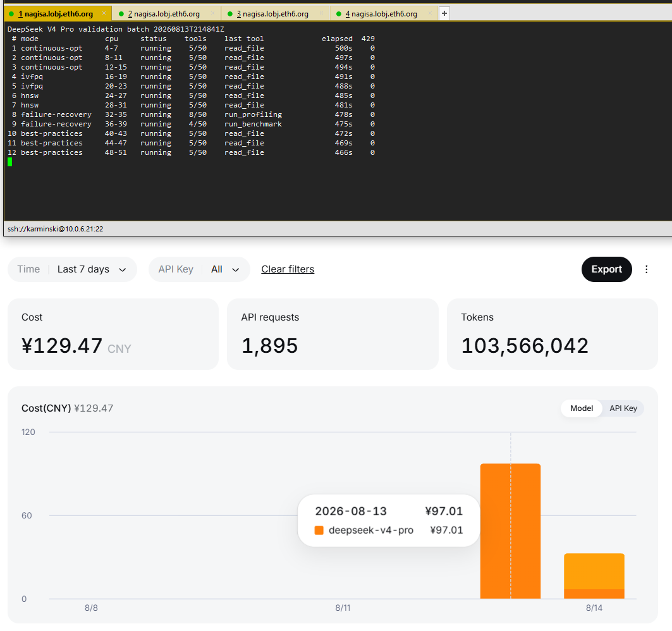Click terminal row 6 hnsw

191,95
